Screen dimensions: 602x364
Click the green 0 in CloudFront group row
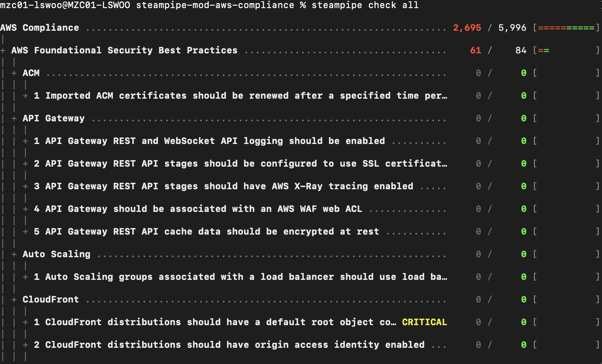[524, 300]
